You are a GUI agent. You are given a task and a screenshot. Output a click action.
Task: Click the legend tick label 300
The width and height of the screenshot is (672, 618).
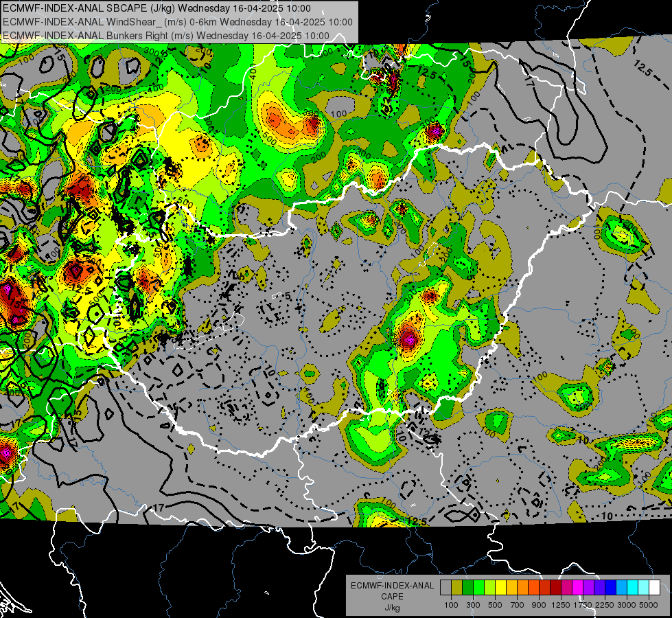coord(473,605)
